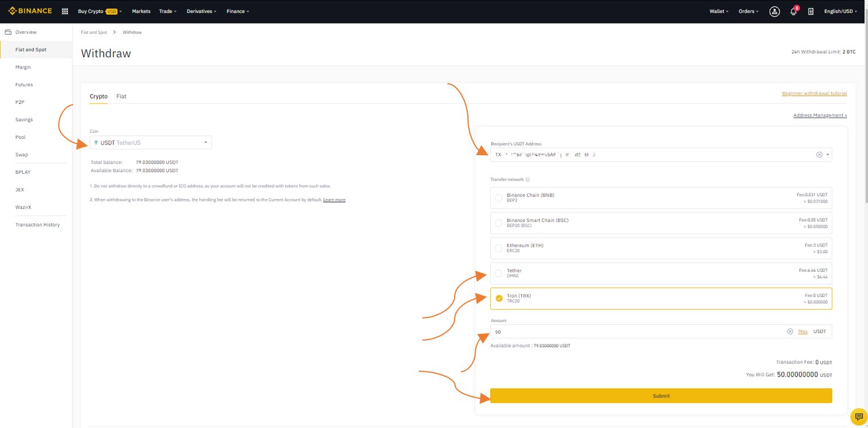Open the Beginner withdrawal tutorial link
The height and width of the screenshot is (428, 868).
click(814, 94)
